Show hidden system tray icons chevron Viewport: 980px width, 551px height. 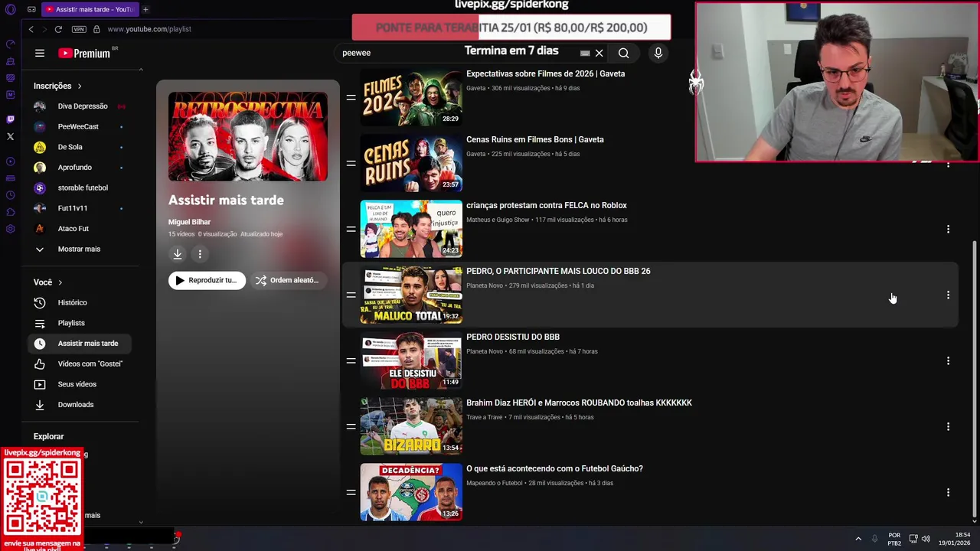(857, 539)
